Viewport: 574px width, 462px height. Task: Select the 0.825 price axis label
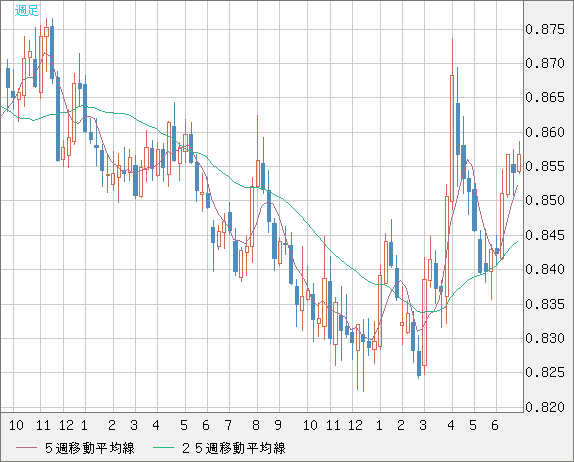pyautogui.click(x=545, y=373)
